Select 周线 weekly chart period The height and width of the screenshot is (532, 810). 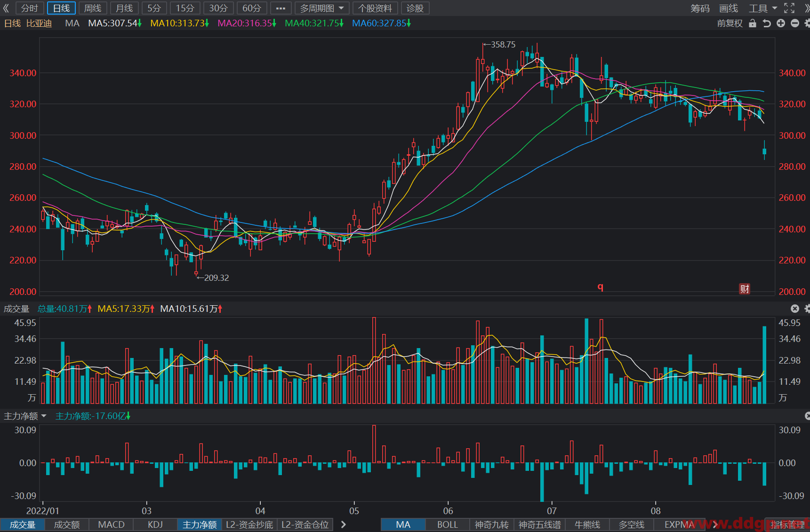coord(93,8)
